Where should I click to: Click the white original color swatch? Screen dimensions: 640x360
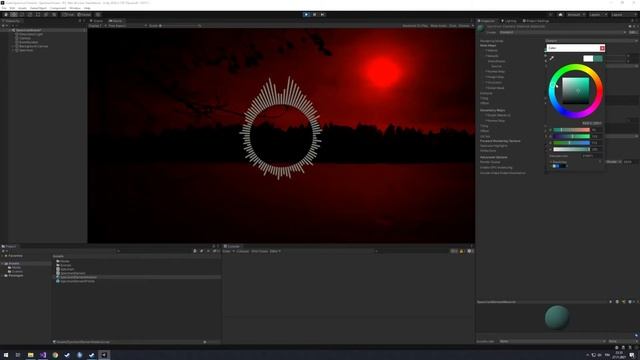(x=588, y=59)
